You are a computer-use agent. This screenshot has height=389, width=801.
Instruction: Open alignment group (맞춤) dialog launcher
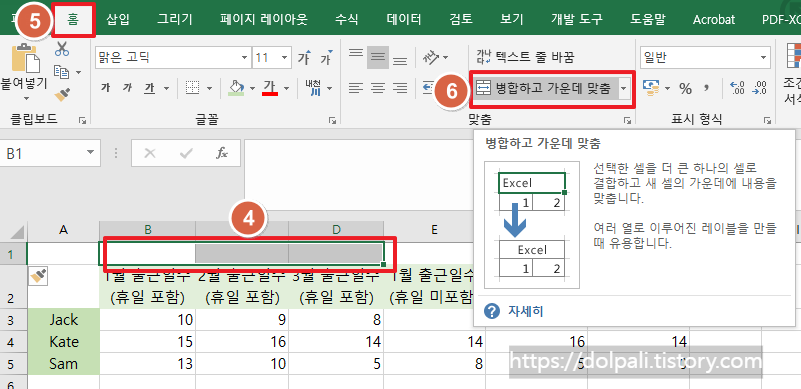627,121
